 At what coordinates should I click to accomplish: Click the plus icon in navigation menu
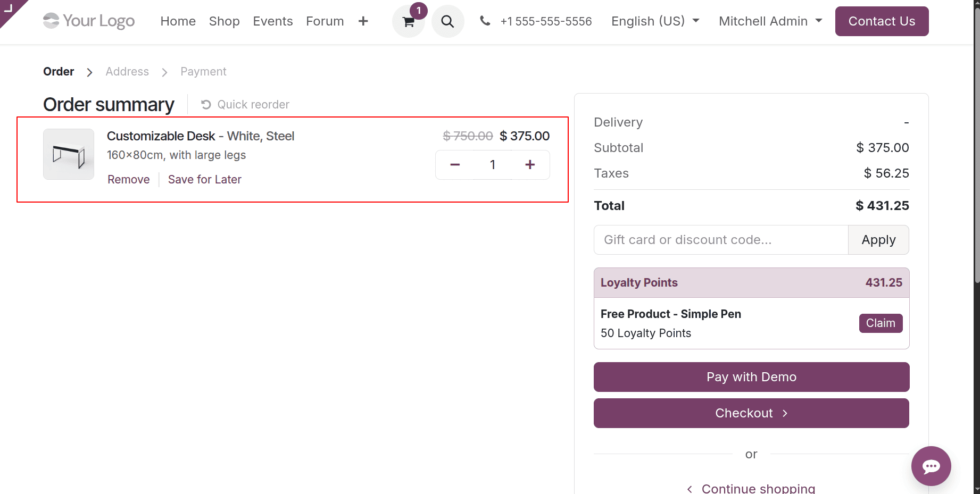[363, 21]
